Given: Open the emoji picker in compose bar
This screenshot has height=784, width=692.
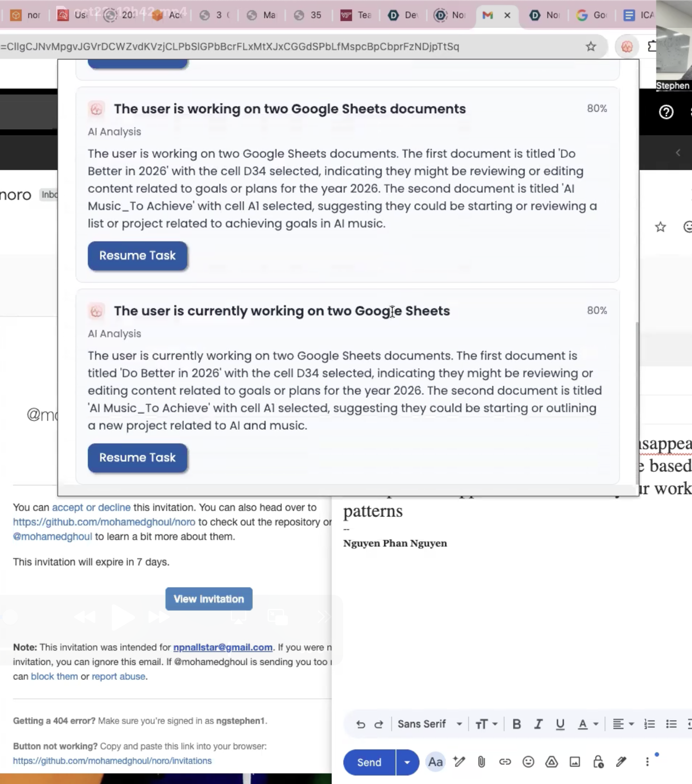Looking at the screenshot, I should (x=528, y=762).
